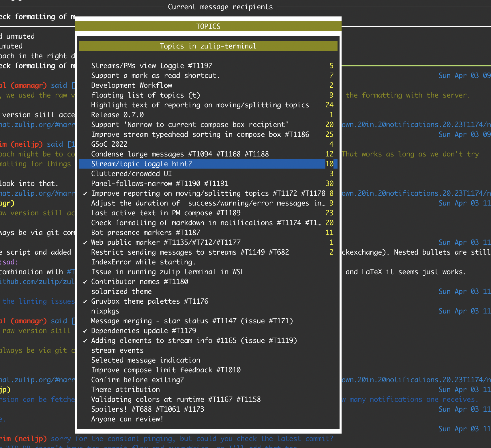Open the "GSoC 2022" topic
The image size is (491, 448).
click(109, 144)
